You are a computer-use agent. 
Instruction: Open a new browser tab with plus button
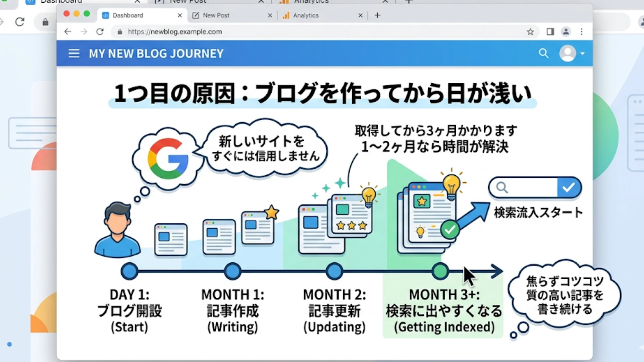pyautogui.click(x=377, y=15)
